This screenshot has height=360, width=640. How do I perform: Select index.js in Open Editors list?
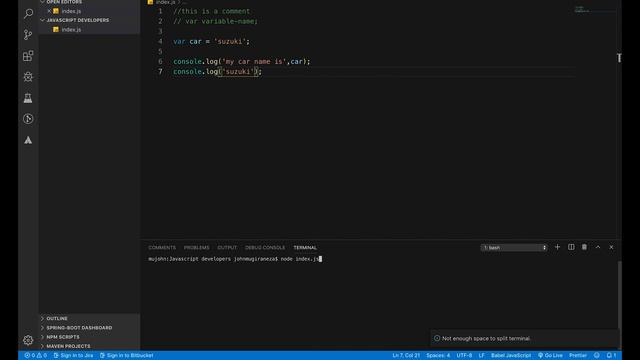click(71, 11)
